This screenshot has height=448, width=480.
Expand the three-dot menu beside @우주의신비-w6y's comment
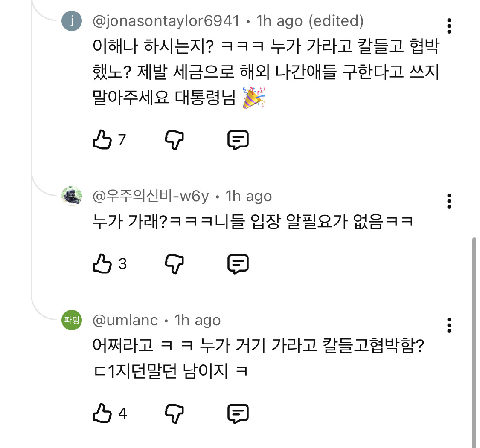pos(449,202)
